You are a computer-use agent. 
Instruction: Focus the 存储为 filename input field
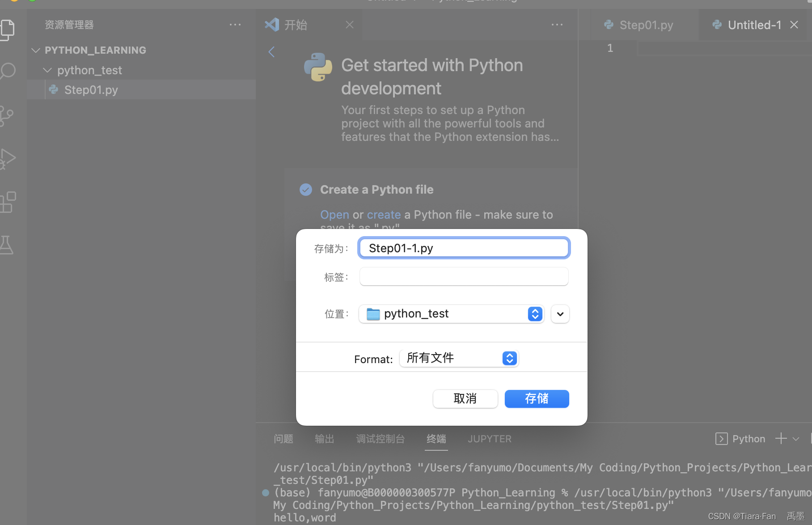[464, 248]
